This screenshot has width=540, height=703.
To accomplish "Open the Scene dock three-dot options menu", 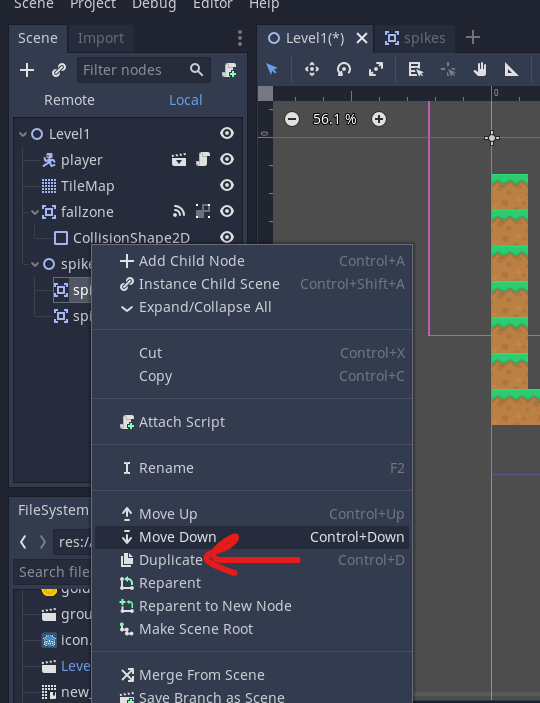I will click(x=240, y=38).
